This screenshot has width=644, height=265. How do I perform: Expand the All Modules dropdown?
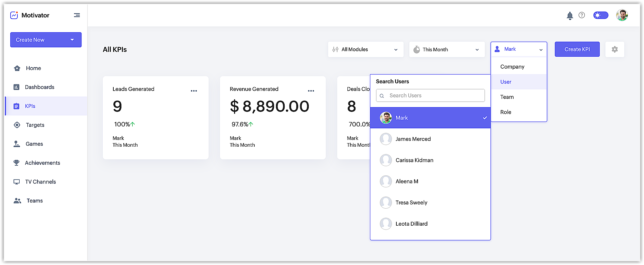click(365, 49)
